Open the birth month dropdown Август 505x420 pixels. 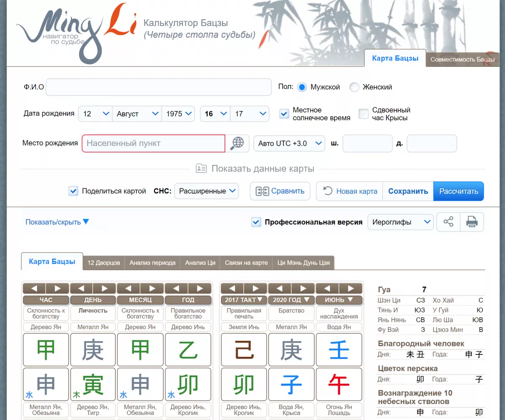(137, 114)
